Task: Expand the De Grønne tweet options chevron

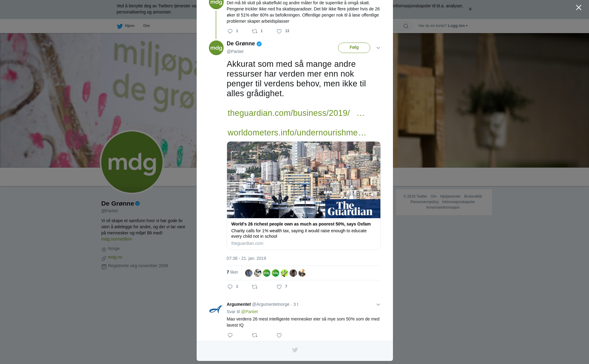Action: pyautogui.click(x=378, y=48)
